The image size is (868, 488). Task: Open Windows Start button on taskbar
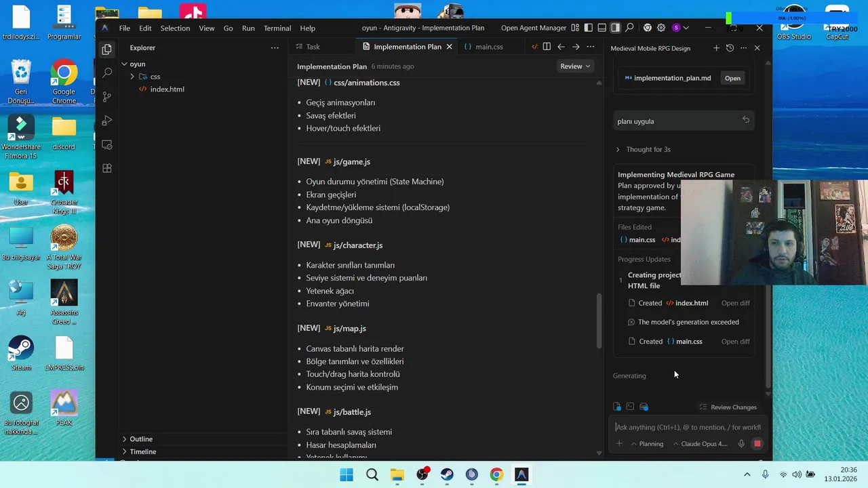tap(347, 474)
